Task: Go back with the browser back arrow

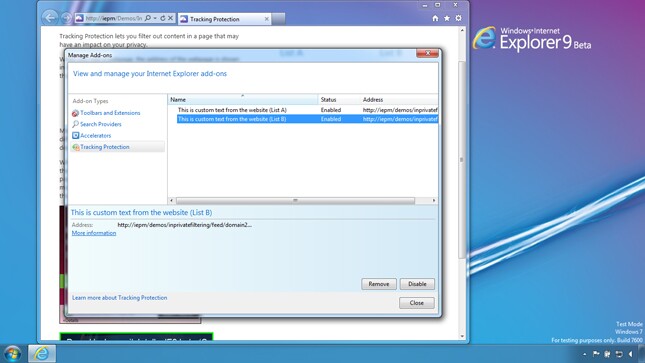Action: pyautogui.click(x=50, y=18)
